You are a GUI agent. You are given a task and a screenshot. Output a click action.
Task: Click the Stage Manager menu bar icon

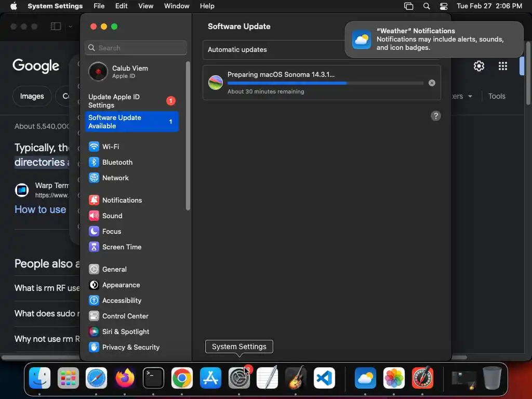point(408,6)
